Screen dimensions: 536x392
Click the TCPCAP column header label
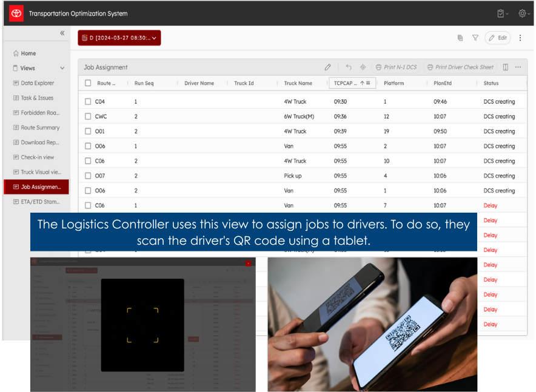click(345, 83)
